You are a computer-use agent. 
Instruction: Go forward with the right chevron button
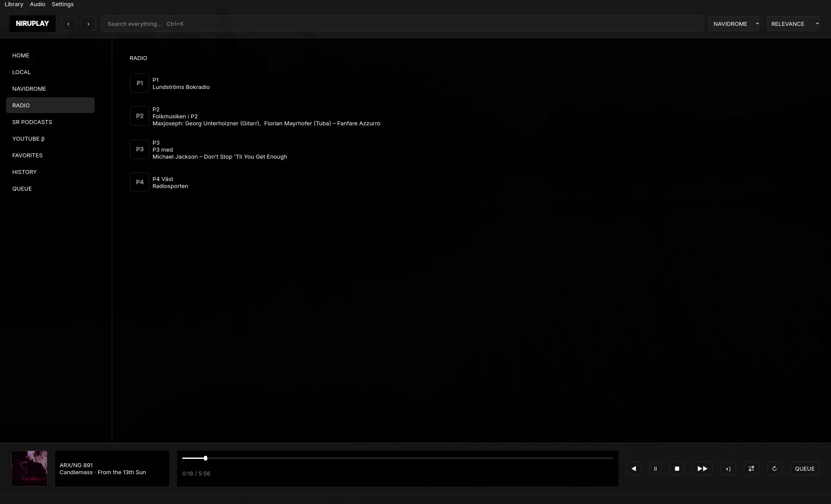[89, 24]
